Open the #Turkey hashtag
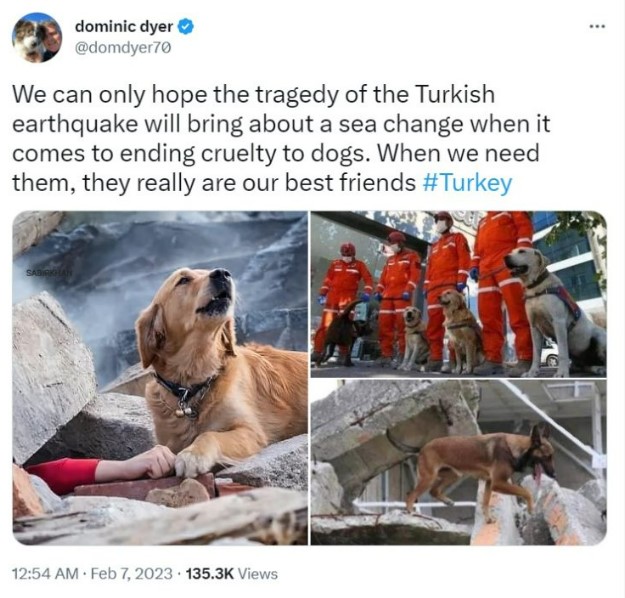 pyautogui.click(x=466, y=183)
